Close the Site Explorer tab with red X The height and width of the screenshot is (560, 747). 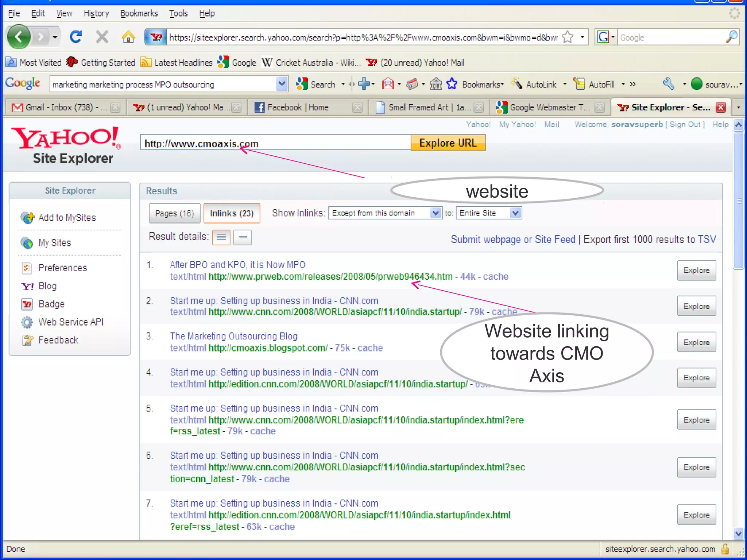pos(720,107)
